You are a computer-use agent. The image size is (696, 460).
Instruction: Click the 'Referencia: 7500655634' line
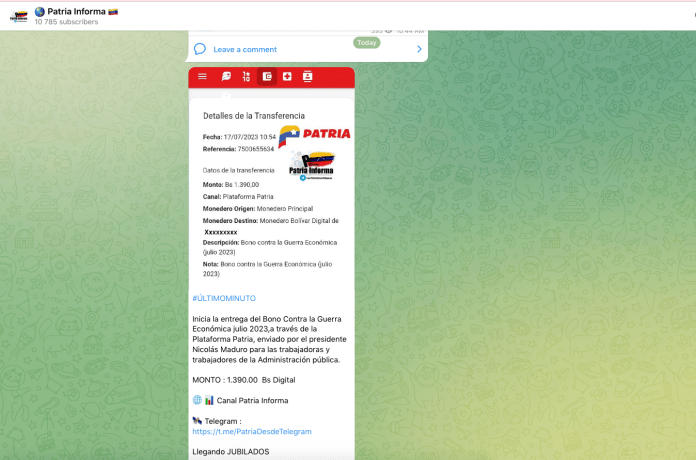point(238,149)
